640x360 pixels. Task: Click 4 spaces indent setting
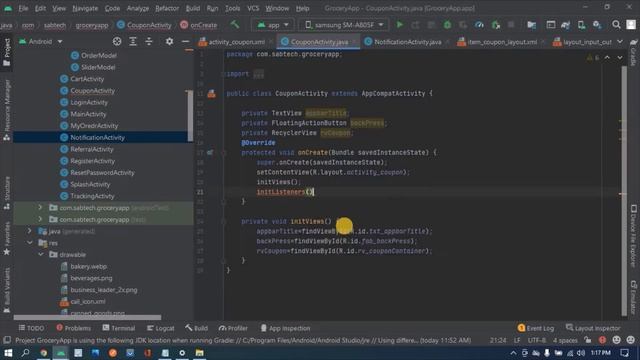point(565,340)
